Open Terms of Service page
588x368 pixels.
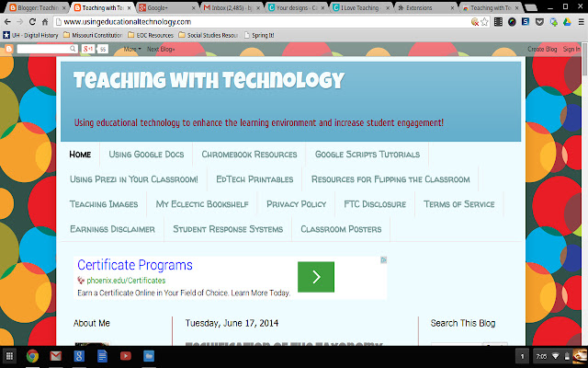[459, 204]
